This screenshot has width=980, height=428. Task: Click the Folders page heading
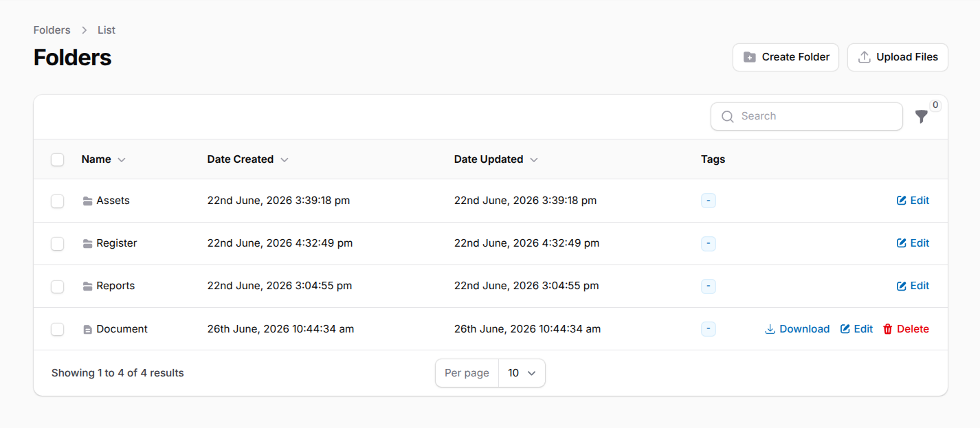click(72, 58)
